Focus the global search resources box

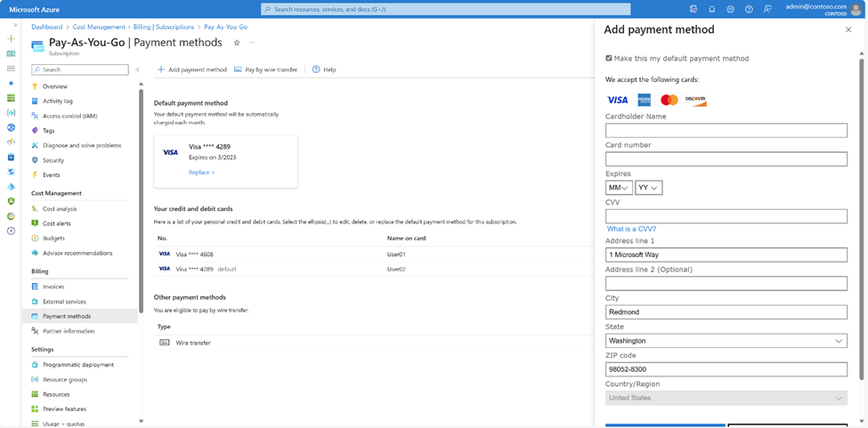coord(446,10)
